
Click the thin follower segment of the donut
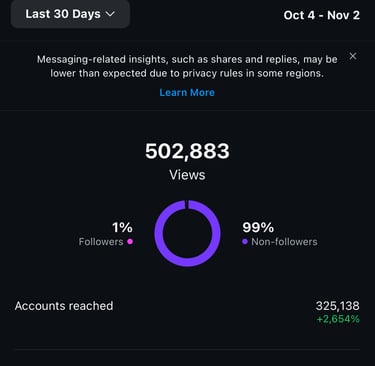[x=186, y=204]
